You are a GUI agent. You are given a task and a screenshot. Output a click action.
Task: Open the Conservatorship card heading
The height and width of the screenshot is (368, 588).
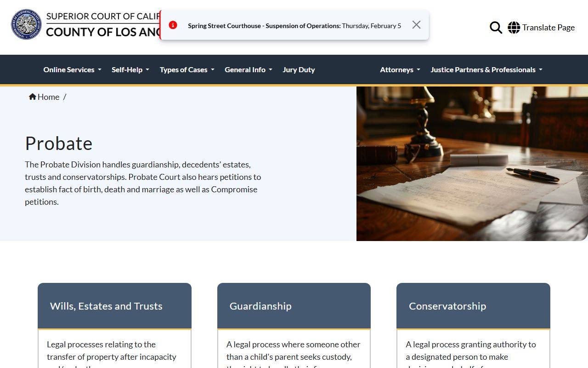(447, 306)
